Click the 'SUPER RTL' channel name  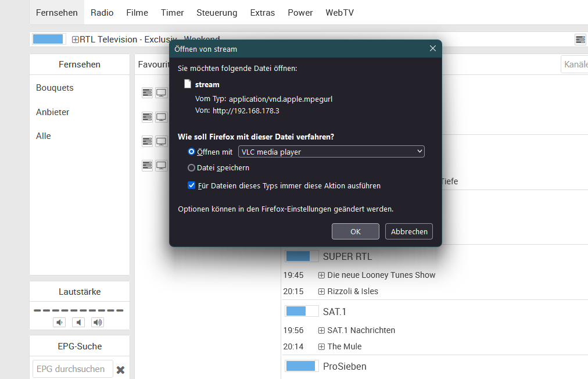point(347,257)
